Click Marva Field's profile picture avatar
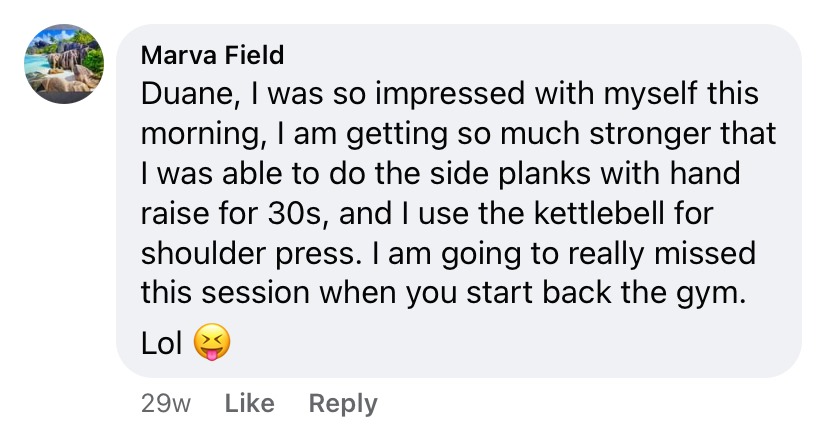Viewport: 828px width, 436px height. tap(65, 65)
